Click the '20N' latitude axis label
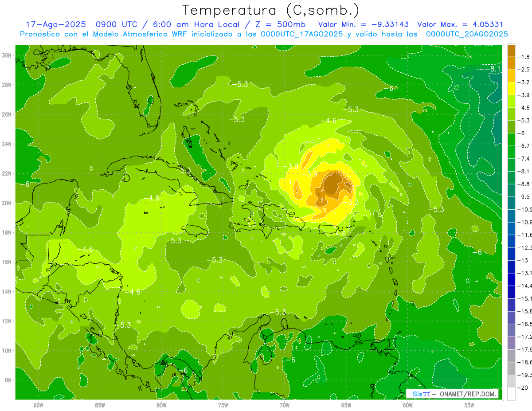 8,203
